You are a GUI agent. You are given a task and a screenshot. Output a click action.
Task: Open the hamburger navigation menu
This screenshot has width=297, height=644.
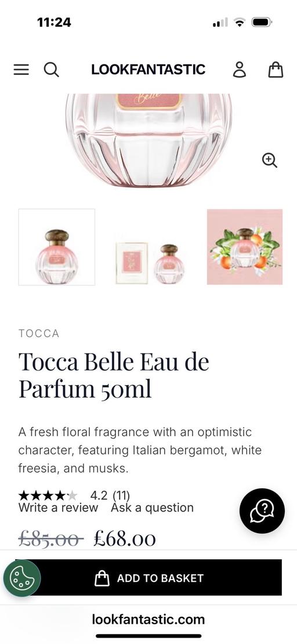coord(21,70)
